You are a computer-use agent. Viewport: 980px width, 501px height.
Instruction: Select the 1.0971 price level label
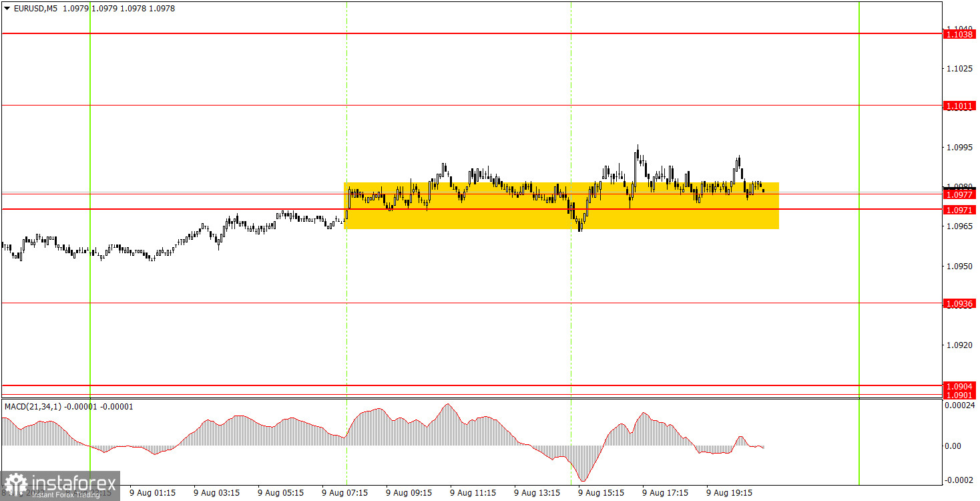click(960, 210)
